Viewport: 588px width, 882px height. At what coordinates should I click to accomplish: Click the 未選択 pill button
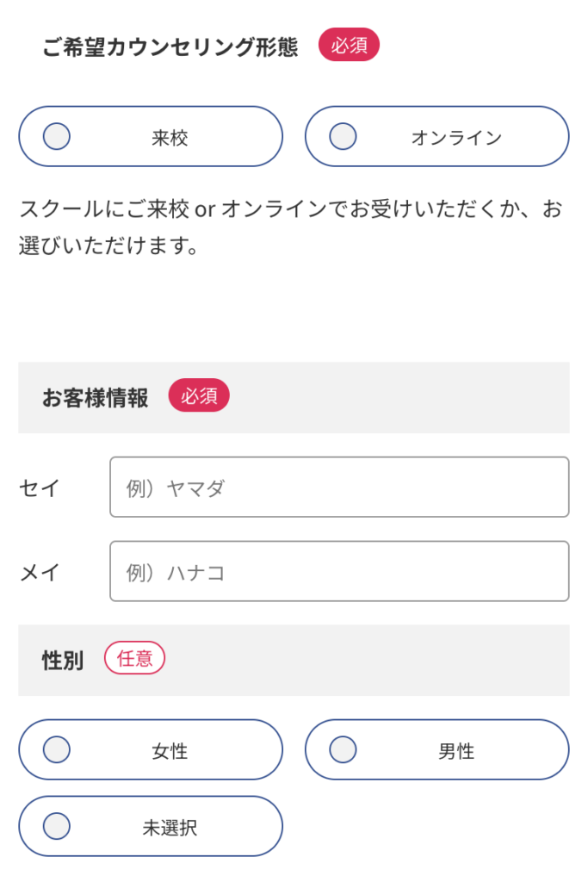pyautogui.click(x=151, y=826)
